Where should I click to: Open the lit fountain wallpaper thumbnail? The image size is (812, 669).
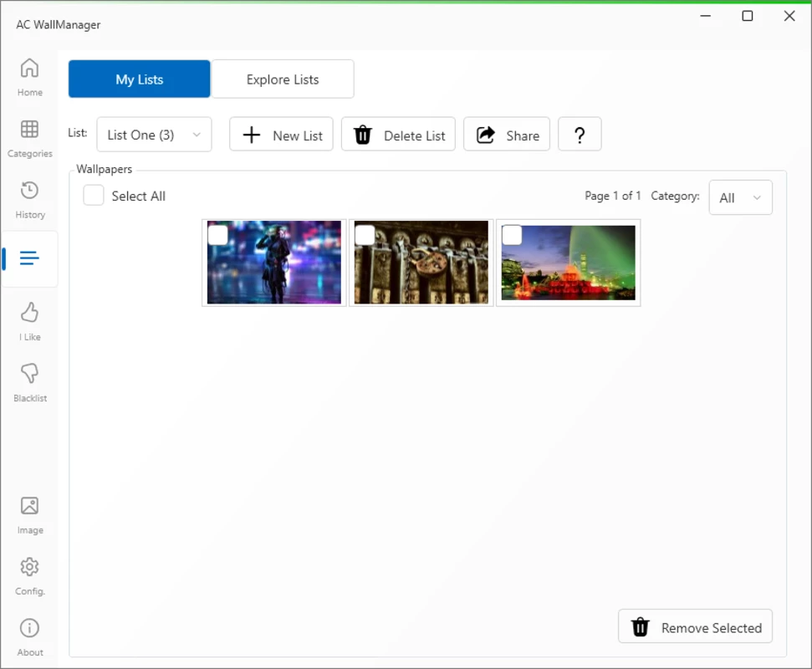[568, 263]
